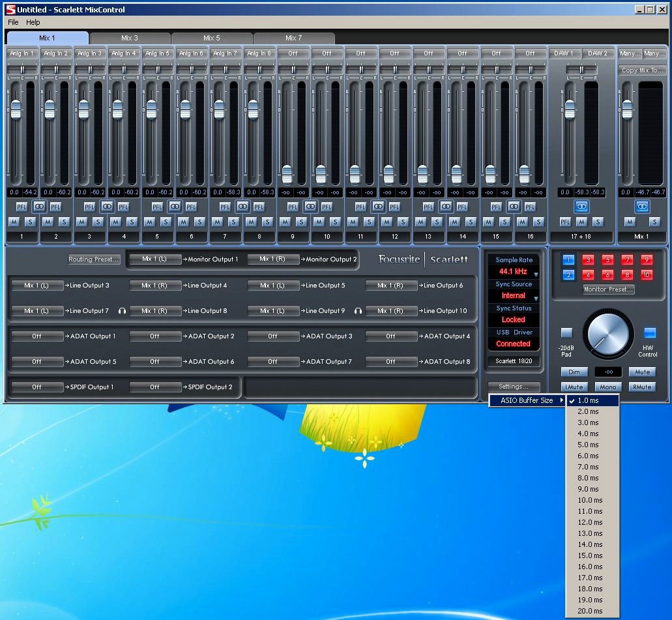Image resolution: width=672 pixels, height=620 pixels.
Task: Click the Monitor Preset button
Action: click(x=607, y=289)
